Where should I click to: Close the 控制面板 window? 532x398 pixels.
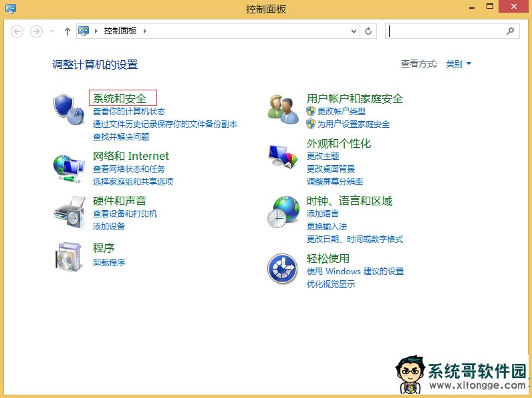tap(514, 7)
